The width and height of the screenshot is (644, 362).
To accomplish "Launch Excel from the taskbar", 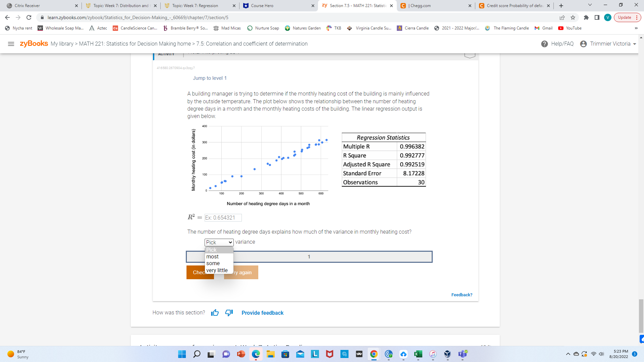I will click(418, 354).
